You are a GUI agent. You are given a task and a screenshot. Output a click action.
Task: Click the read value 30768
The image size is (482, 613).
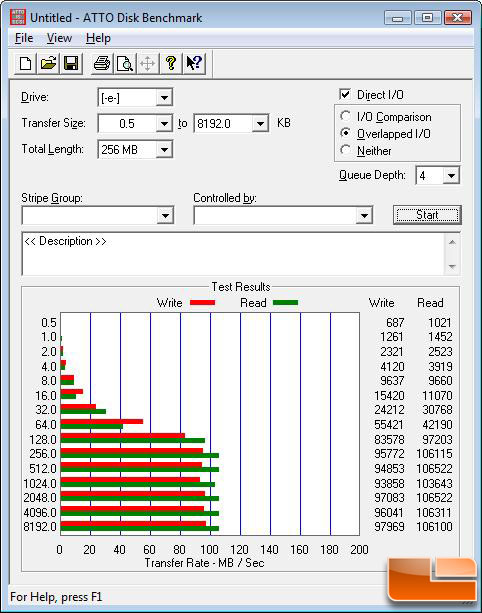[x=437, y=410]
